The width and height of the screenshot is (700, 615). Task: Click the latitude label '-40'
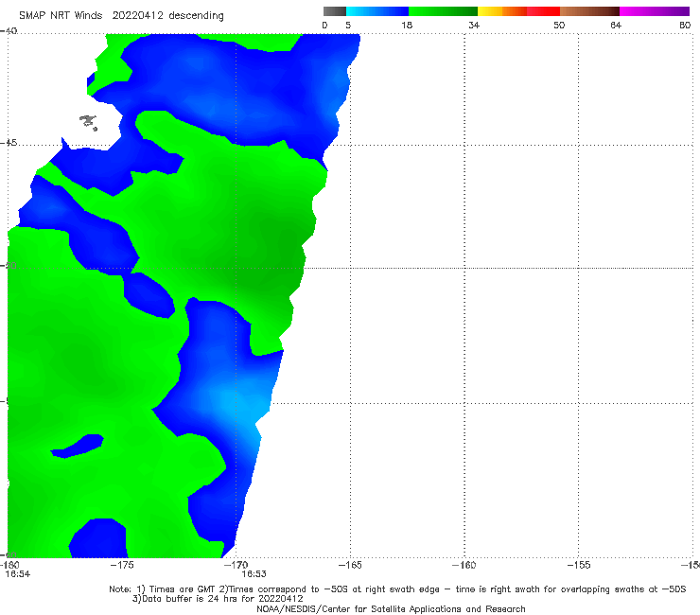tap(9, 31)
